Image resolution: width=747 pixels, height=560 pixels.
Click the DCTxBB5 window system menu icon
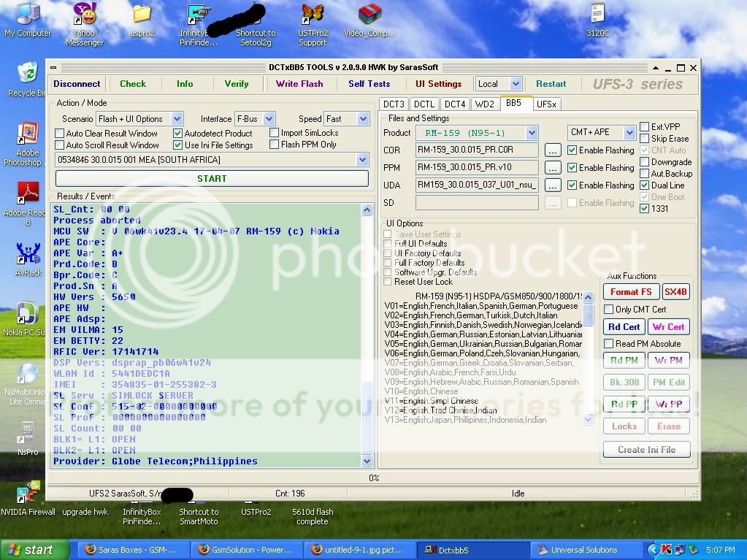[x=53, y=68]
